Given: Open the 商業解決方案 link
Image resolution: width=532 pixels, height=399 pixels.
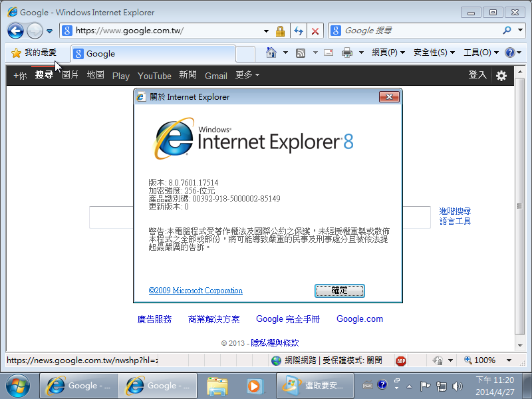Looking at the screenshot, I should point(213,319).
